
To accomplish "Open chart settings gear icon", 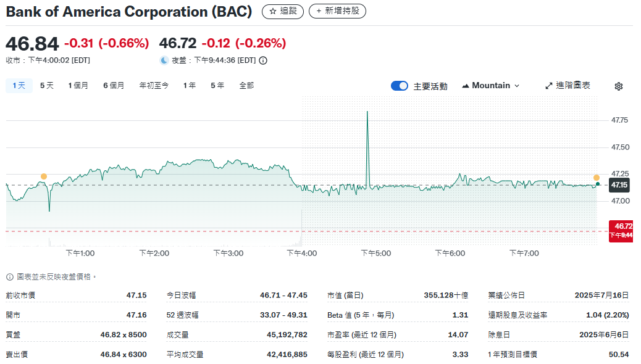I will click(619, 86).
